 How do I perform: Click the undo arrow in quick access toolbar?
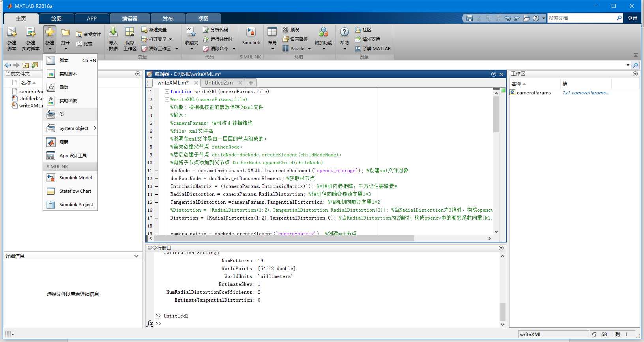click(x=507, y=18)
